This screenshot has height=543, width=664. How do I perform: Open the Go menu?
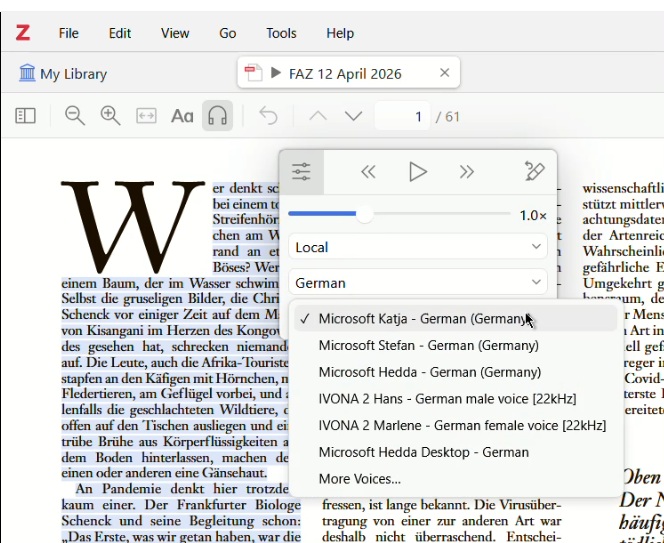pos(227,33)
